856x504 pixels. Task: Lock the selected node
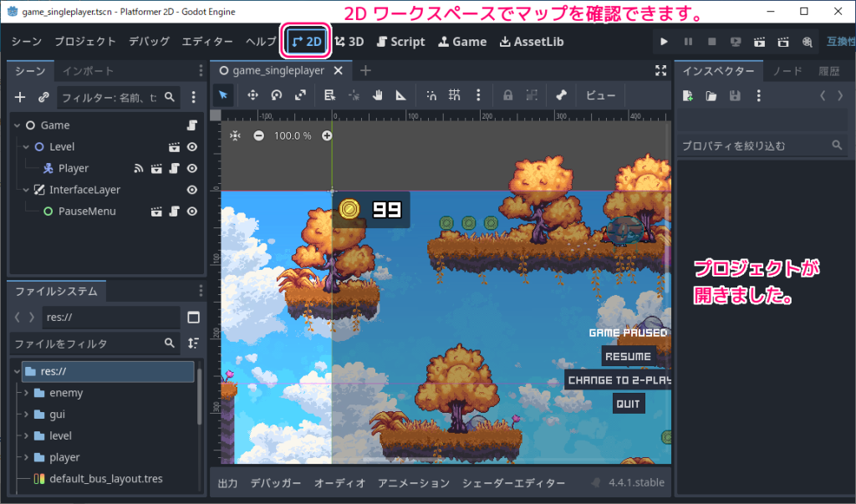[x=507, y=95]
